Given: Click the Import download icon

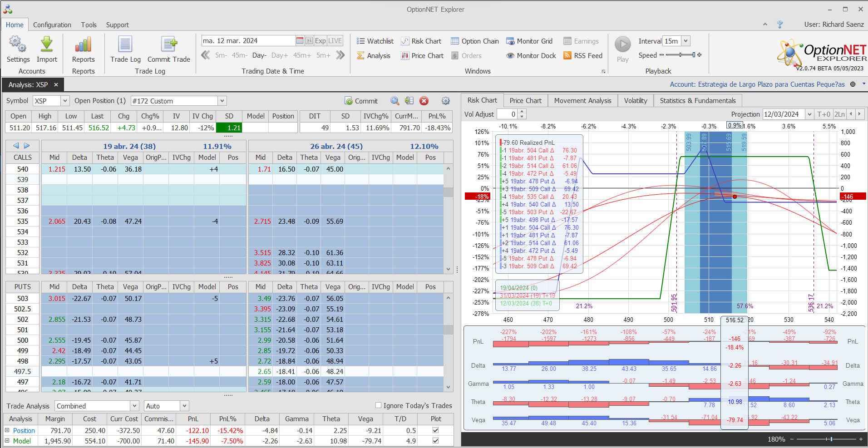Looking at the screenshot, I should 47,44.
